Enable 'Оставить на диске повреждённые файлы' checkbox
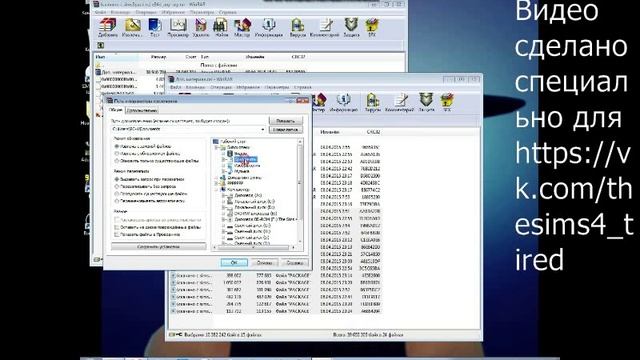Screen dimensions: 640x360 tap(117, 227)
